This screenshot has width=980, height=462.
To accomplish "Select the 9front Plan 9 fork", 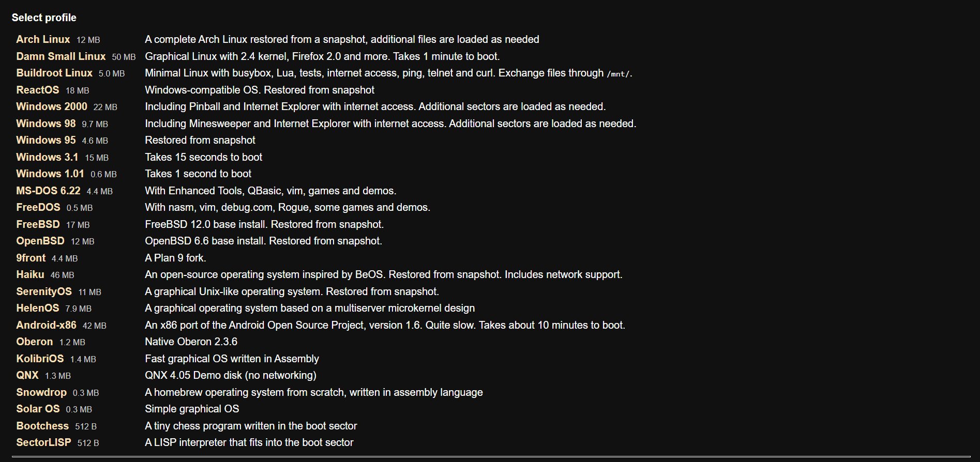I will click(x=31, y=258).
